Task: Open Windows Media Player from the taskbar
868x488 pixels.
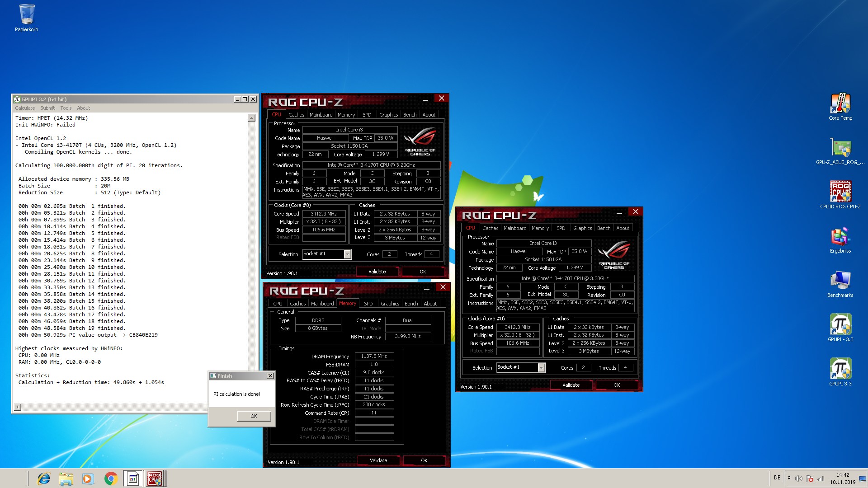Action: [x=88, y=479]
